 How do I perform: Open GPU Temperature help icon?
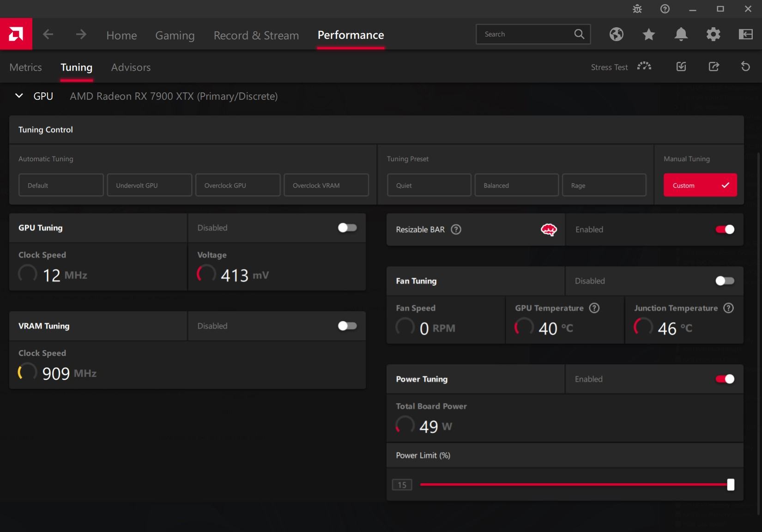coord(594,308)
